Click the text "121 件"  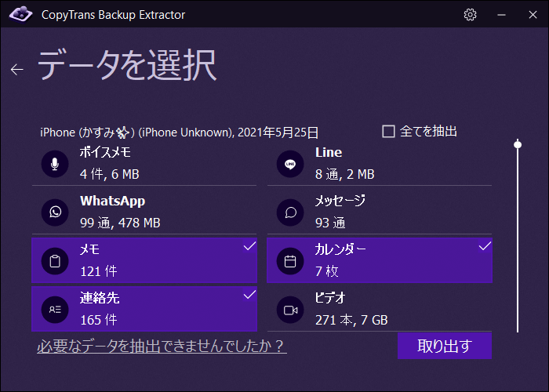[x=98, y=271]
